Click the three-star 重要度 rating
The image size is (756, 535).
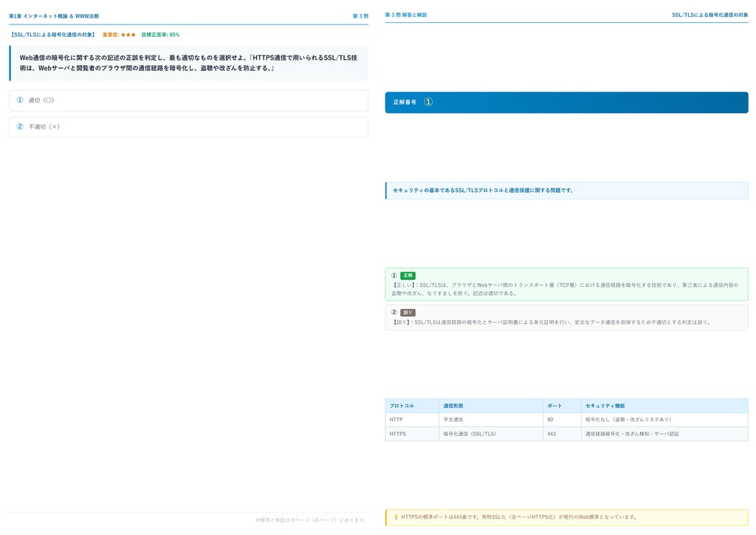(x=128, y=35)
